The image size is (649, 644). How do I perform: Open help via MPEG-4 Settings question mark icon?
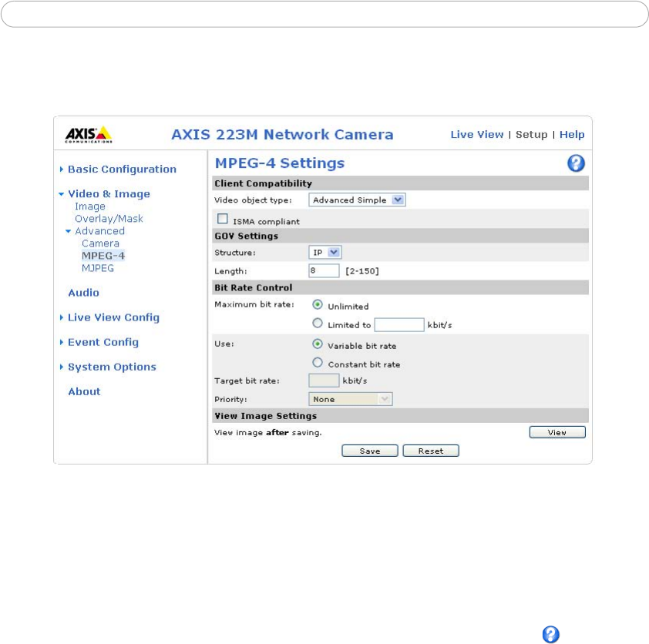pos(576,163)
